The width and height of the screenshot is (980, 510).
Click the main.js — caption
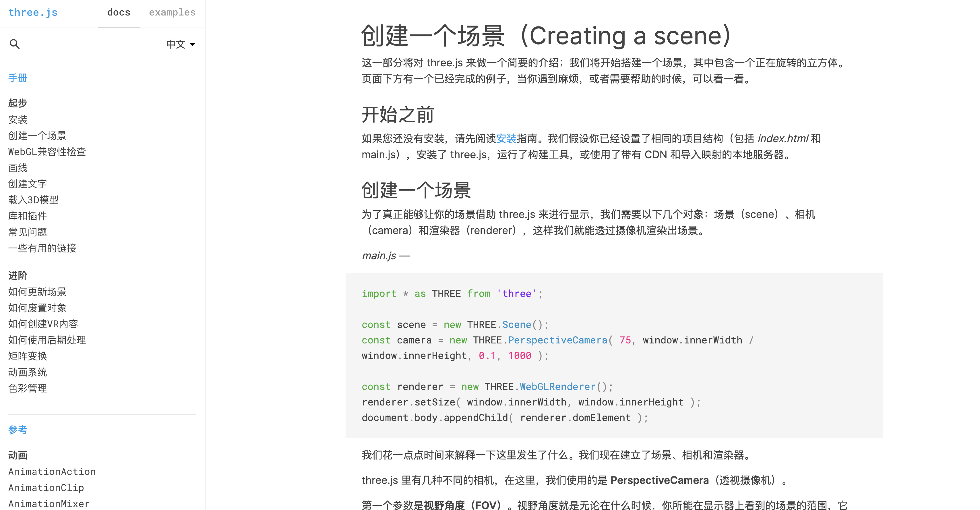[386, 256]
